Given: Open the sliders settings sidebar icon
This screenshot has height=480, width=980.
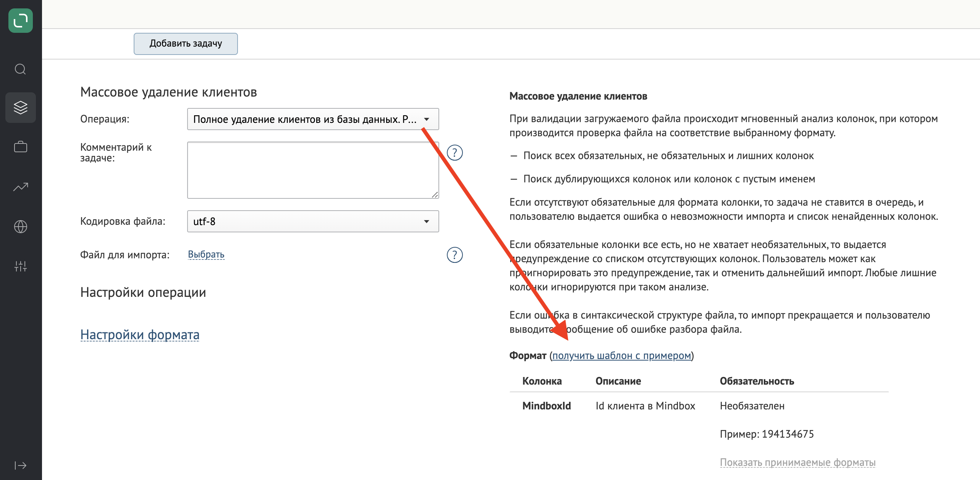Looking at the screenshot, I should 21,266.
